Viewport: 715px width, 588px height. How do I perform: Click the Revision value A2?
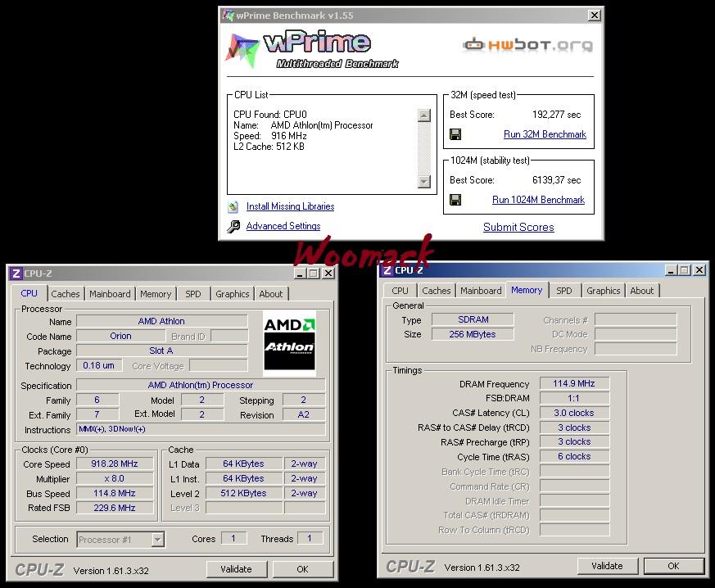pos(304,414)
